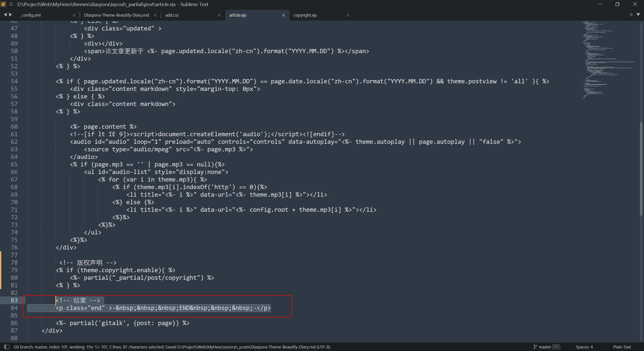
Task: Close the _config.yml tab
Action: pos(74,15)
